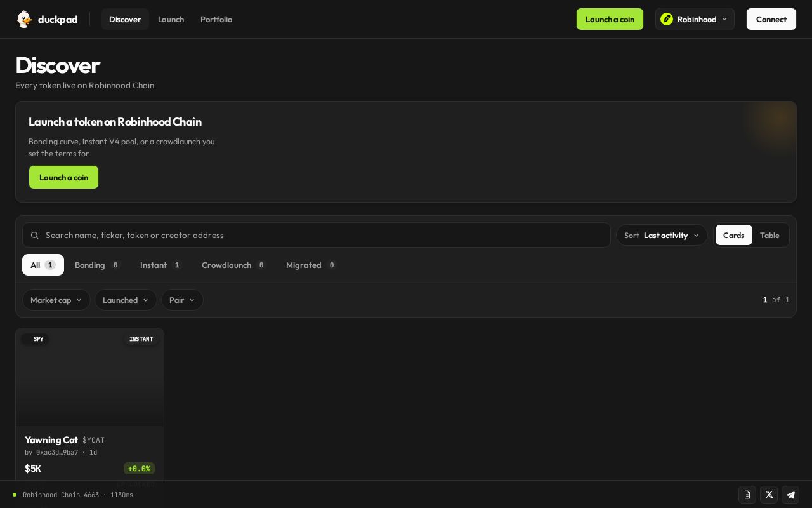Click Launch a coin in header
This screenshot has width=812, height=508.
[x=610, y=19]
